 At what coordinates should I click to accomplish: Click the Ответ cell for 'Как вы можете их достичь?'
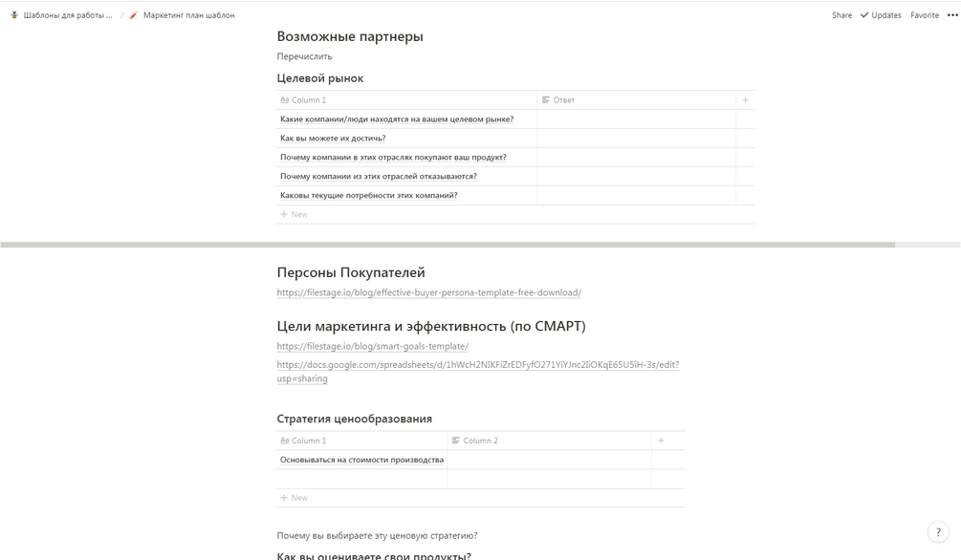(637, 139)
